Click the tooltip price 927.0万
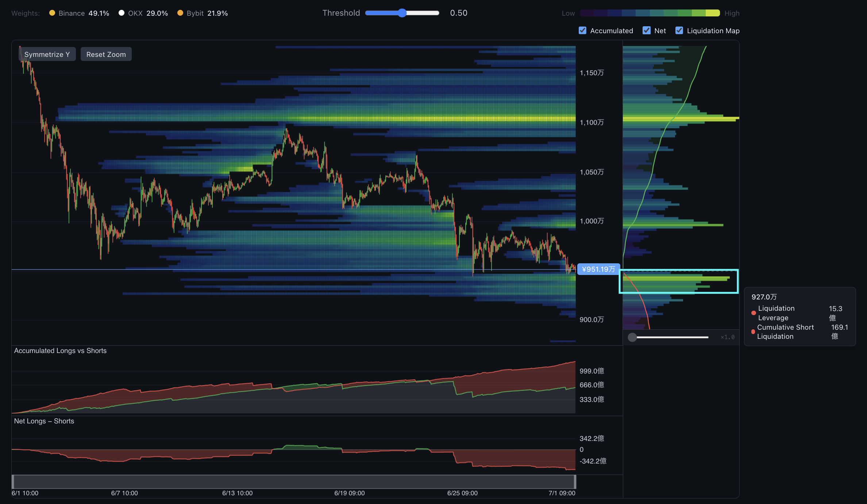Image resolution: width=867 pixels, height=504 pixels. pos(764,297)
